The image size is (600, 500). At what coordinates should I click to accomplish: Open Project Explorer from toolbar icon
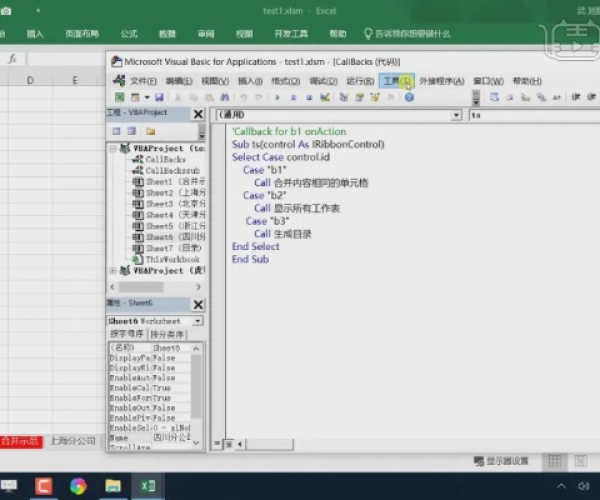point(344,97)
